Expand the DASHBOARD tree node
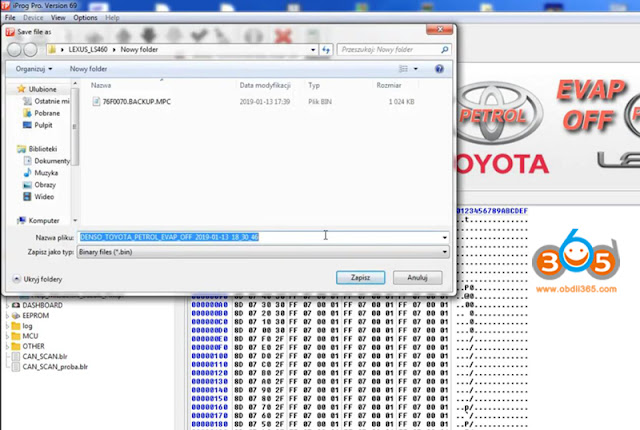This screenshot has height=430, width=640. point(7,305)
